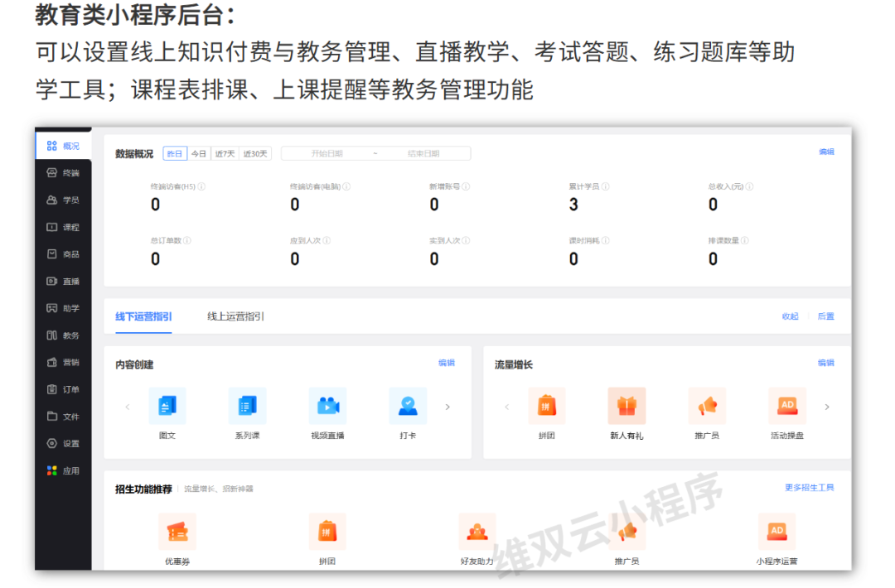Show next items in 流量增长 carousel
895x588 pixels.
[x=827, y=407]
